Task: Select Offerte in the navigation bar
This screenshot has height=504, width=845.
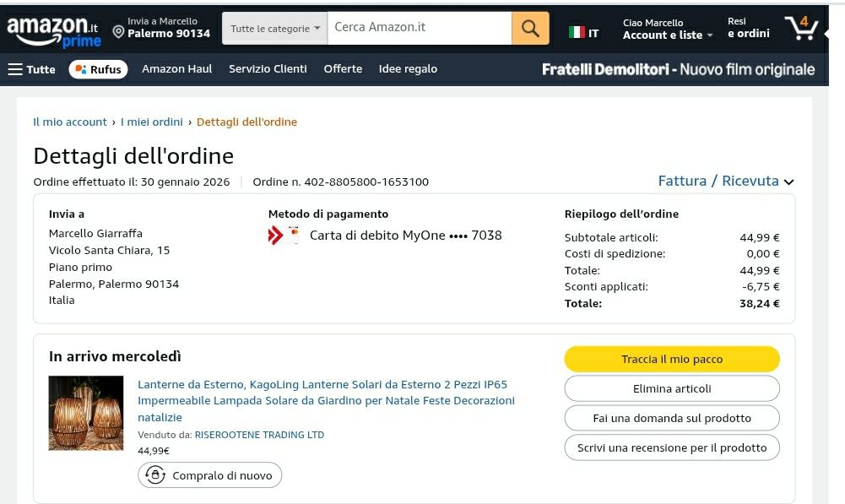Action: coord(343,69)
